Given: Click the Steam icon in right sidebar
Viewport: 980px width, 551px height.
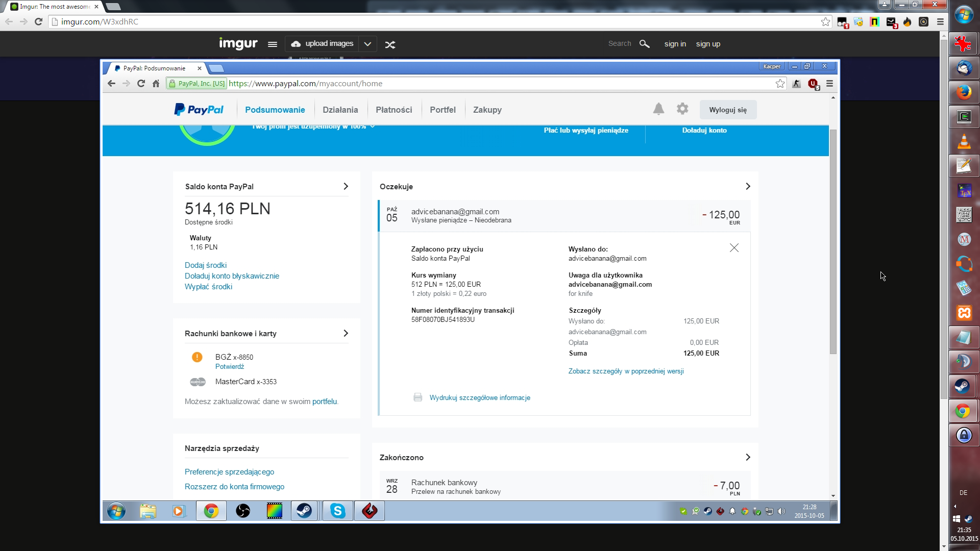Looking at the screenshot, I should click(x=963, y=386).
